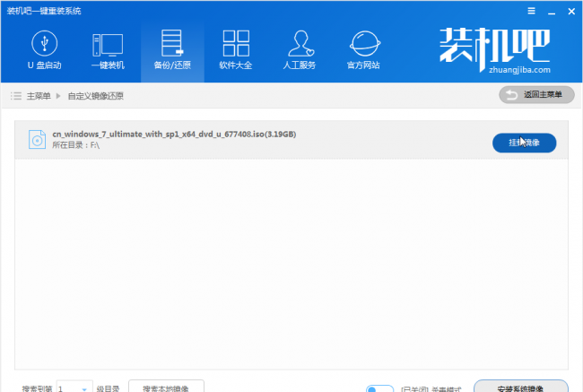583x392 pixels.
Task: Open the directory level dropdown
Action: pyautogui.click(x=74, y=388)
